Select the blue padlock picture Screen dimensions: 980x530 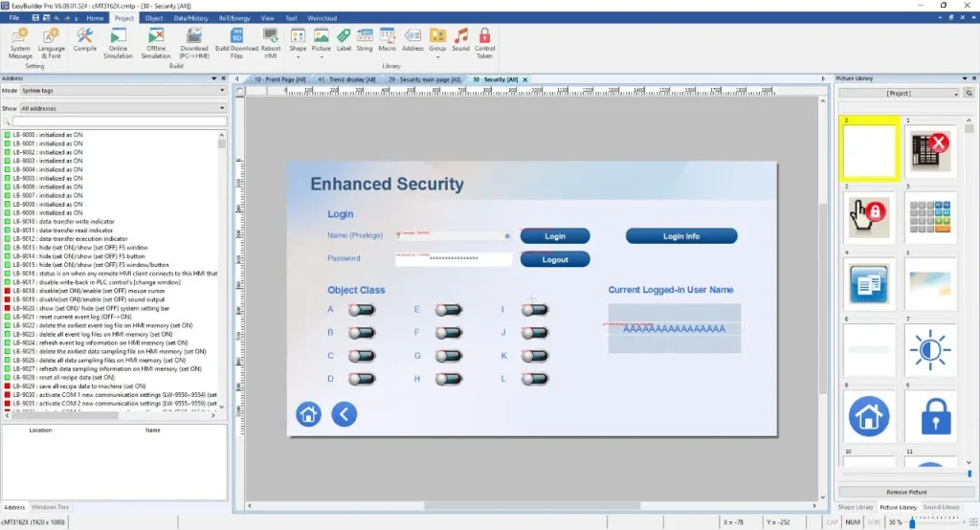click(x=930, y=416)
